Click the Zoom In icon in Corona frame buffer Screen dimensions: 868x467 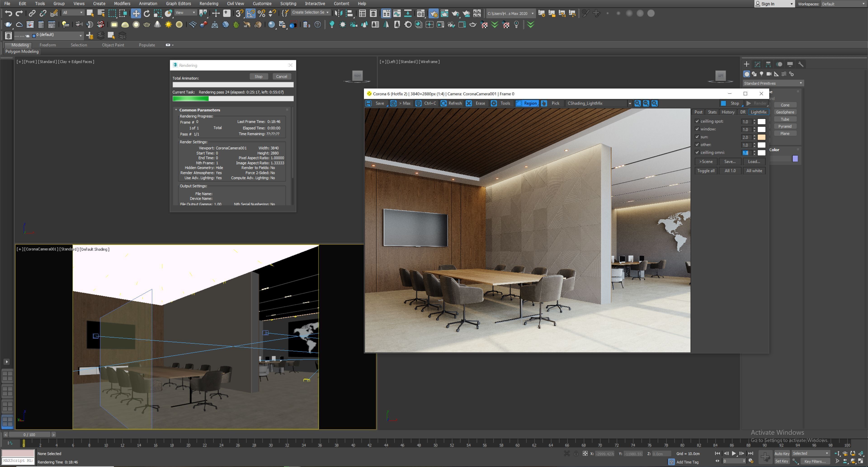coord(637,103)
